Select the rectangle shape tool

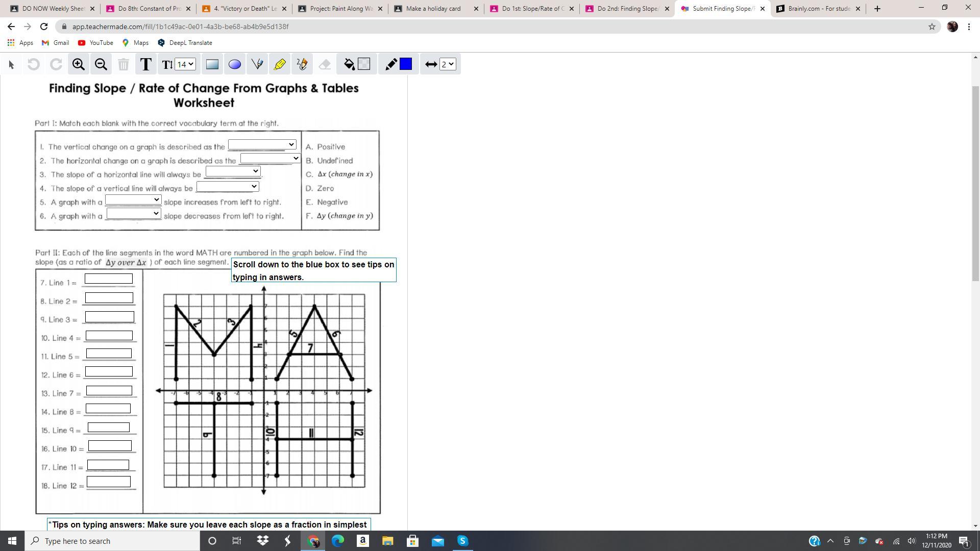click(212, 64)
